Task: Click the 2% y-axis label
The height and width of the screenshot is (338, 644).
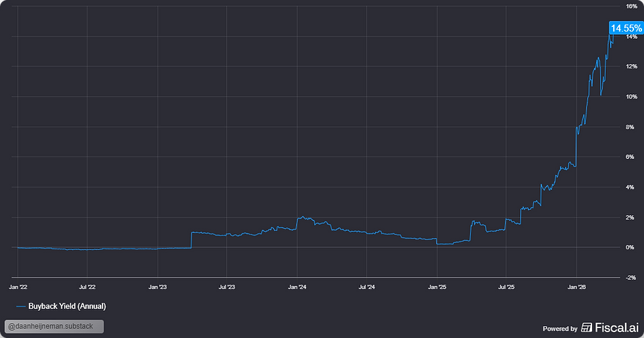Action: click(x=630, y=217)
